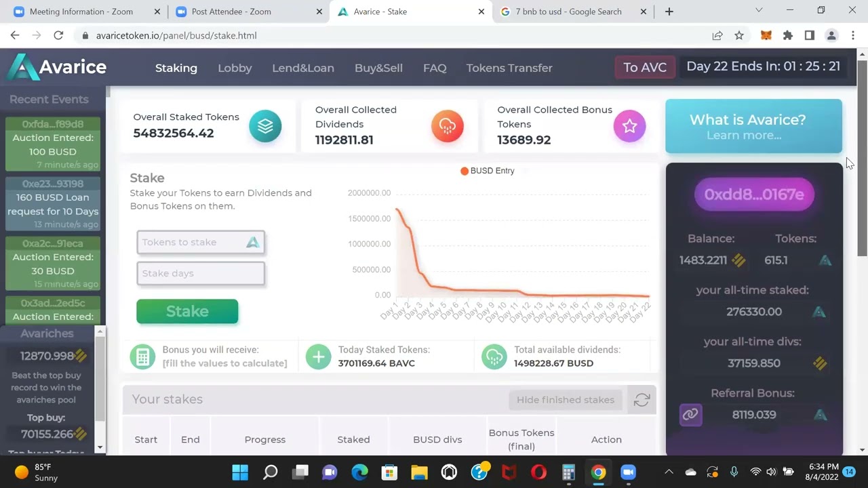This screenshot has height=488, width=868.
Task: Click the Progress column header
Action: click(x=265, y=439)
